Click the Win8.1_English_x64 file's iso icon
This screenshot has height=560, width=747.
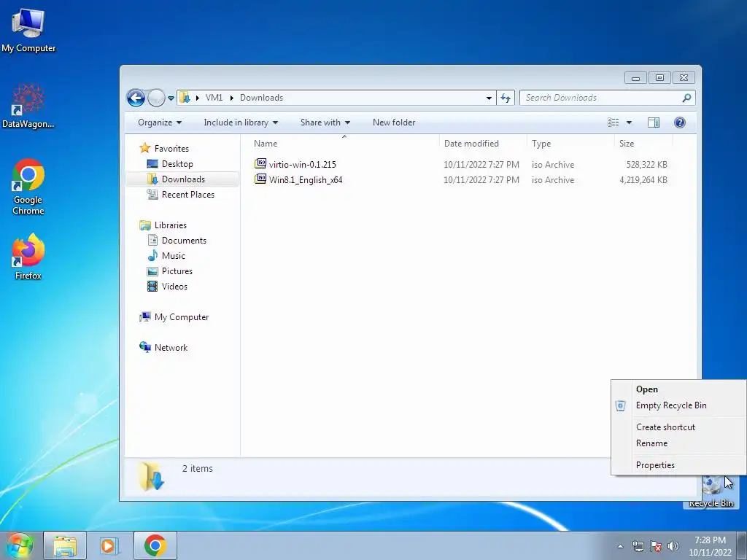coord(260,179)
